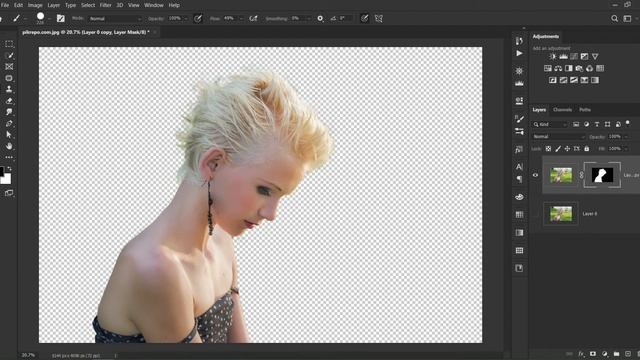This screenshot has height=360, width=640.
Task: Click the Add layer style fx icon
Action: [581, 354]
